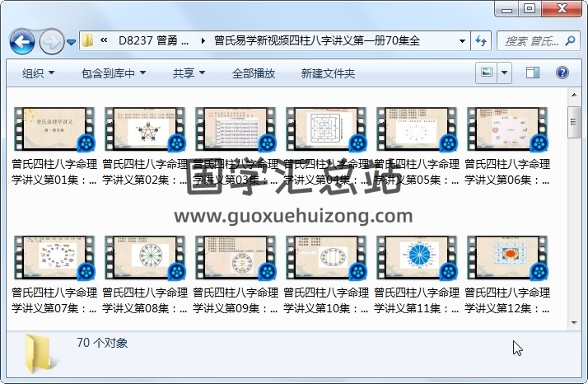The image size is (588, 384).
Task: Select video thumbnail 第05集
Action: (417, 129)
